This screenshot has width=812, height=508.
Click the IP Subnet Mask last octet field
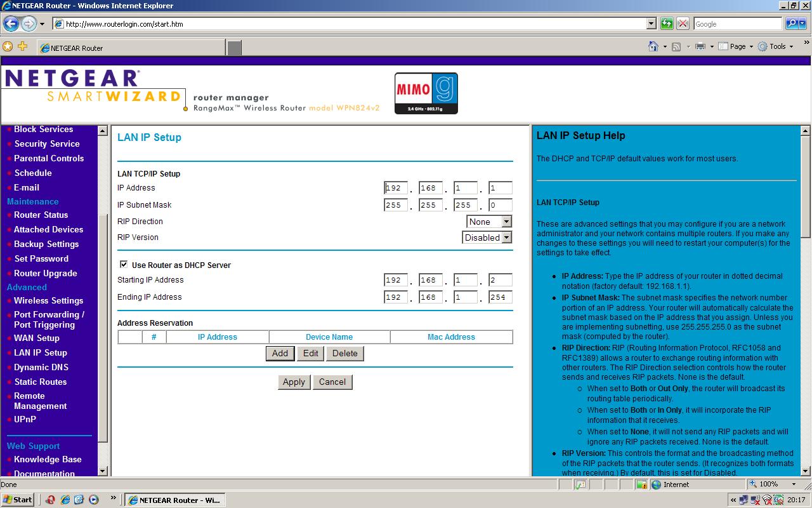(x=500, y=205)
